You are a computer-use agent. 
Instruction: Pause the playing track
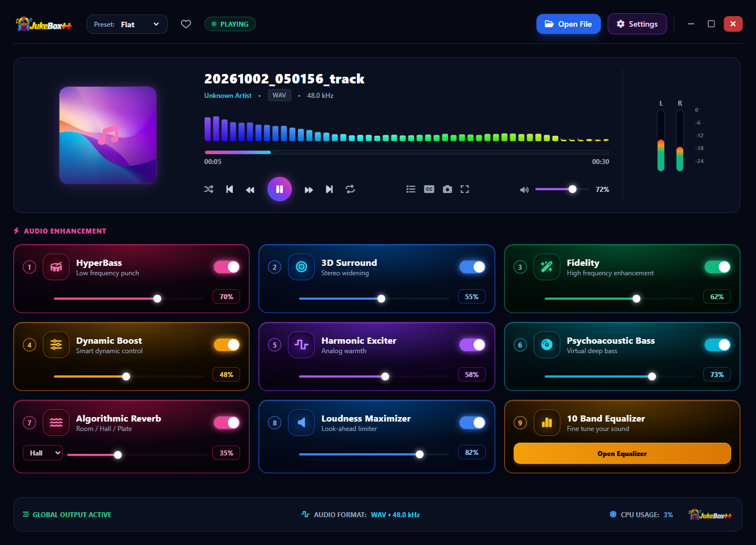pyautogui.click(x=280, y=189)
